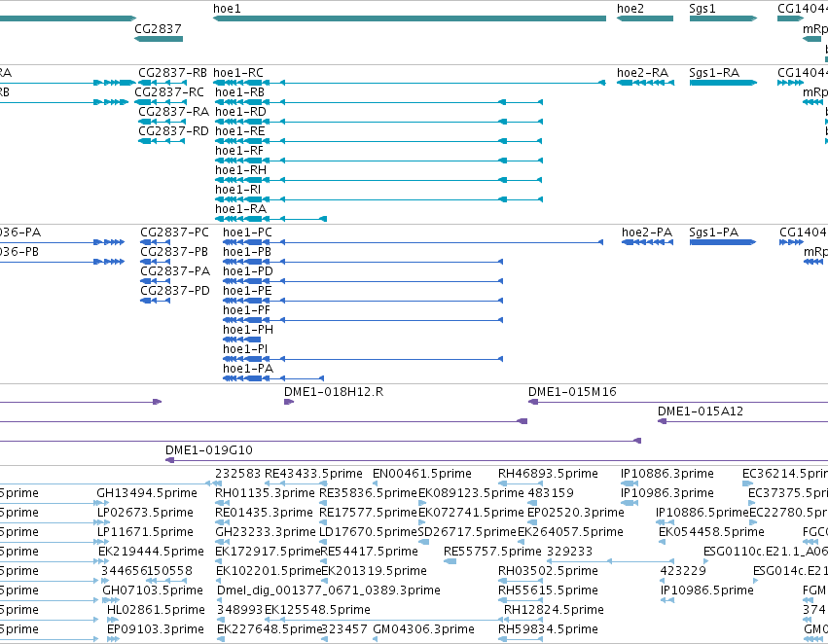Click the RE35836.5prime EST label
This screenshot has height=644, width=828.
(368, 493)
